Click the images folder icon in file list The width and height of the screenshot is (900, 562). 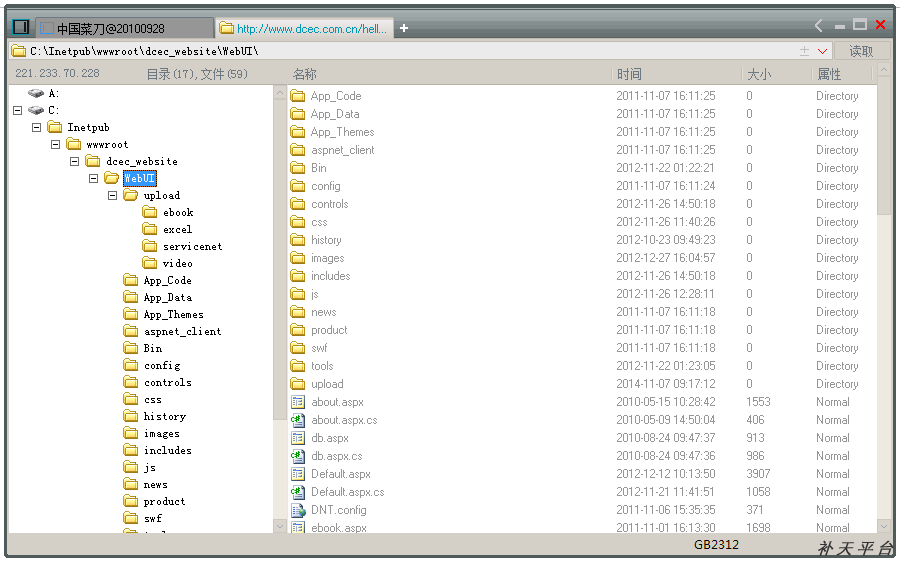point(297,258)
